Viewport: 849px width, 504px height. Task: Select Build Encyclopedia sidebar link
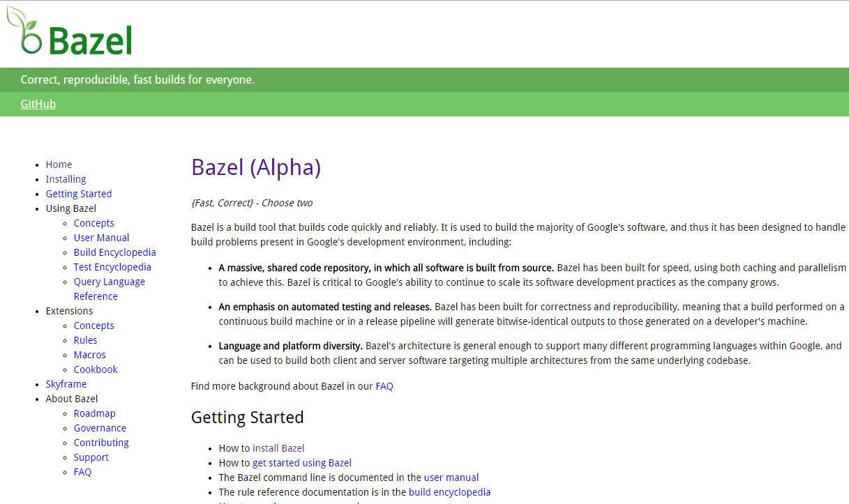pyautogui.click(x=115, y=252)
